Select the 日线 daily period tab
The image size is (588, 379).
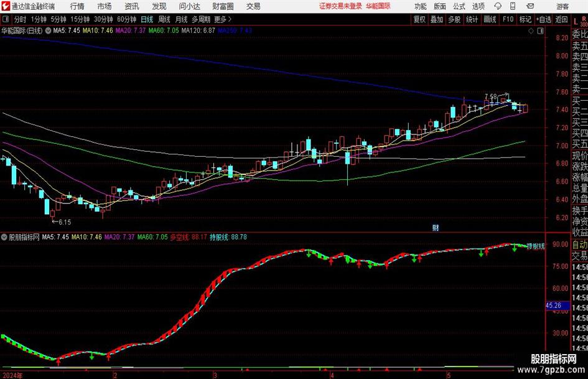coord(147,19)
